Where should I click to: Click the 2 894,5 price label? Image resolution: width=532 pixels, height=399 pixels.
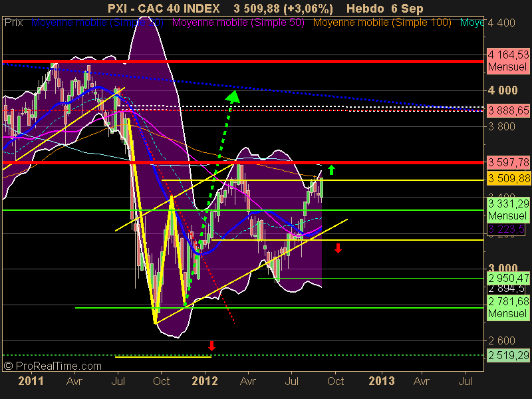(506, 289)
